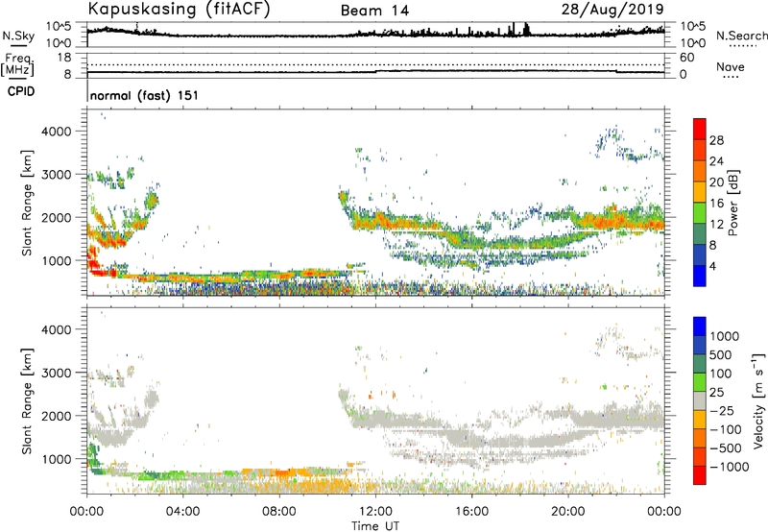Pick the blue top segment of Velocity colorbar

point(700,326)
